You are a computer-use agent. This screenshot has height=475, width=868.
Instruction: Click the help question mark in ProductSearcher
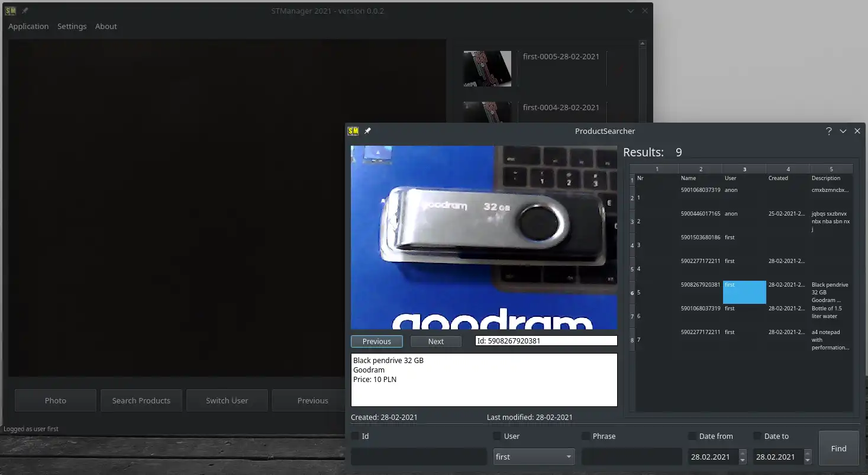[x=829, y=131]
